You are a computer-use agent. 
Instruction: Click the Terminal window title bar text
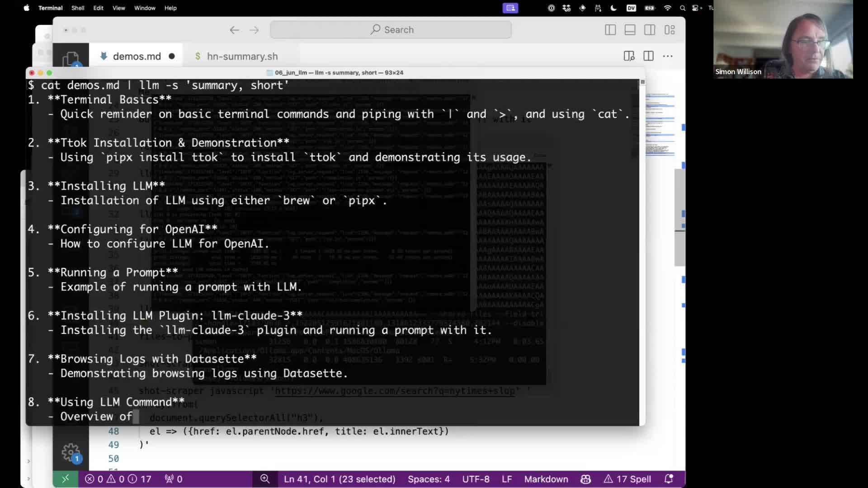click(x=339, y=72)
